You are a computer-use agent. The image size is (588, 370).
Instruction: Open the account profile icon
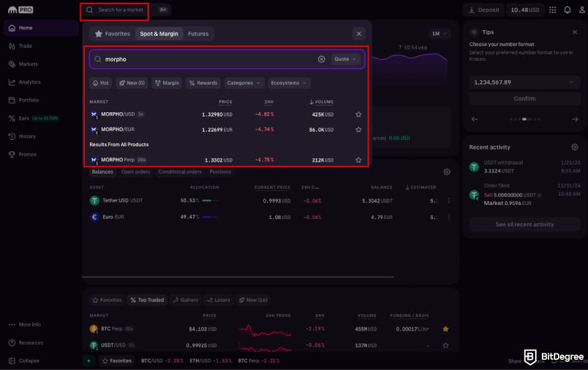click(582, 10)
